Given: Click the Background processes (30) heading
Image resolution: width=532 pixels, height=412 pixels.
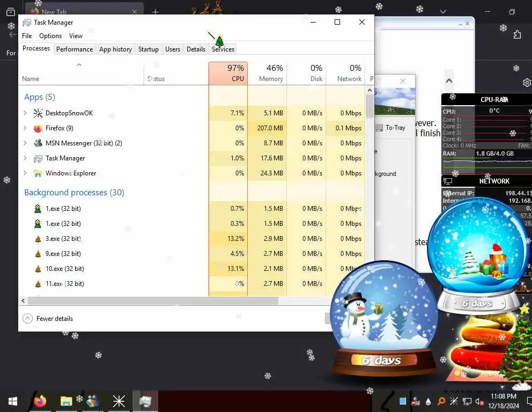Looking at the screenshot, I should [x=75, y=193].
